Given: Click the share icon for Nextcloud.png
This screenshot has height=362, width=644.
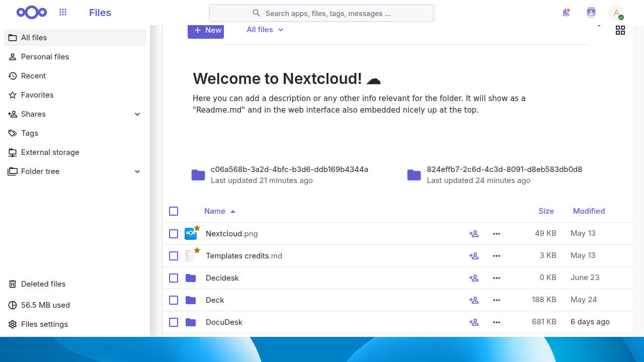Looking at the screenshot, I should pyautogui.click(x=474, y=234).
